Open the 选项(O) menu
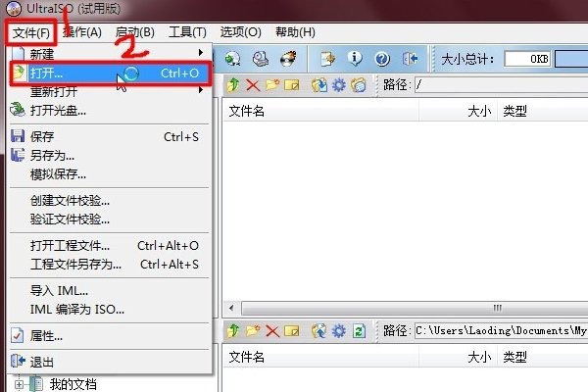Screen dimensions: 588x392 (x=240, y=32)
